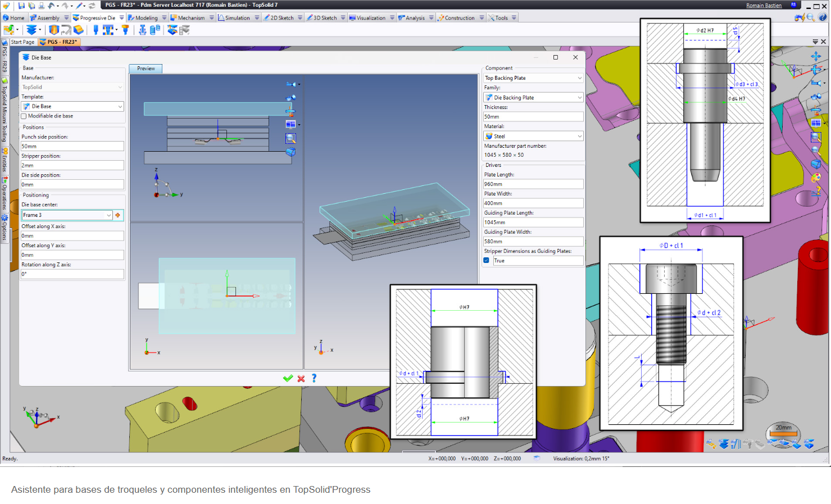Click the Punch side position field
This screenshot has width=831, height=504.
tap(72, 146)
